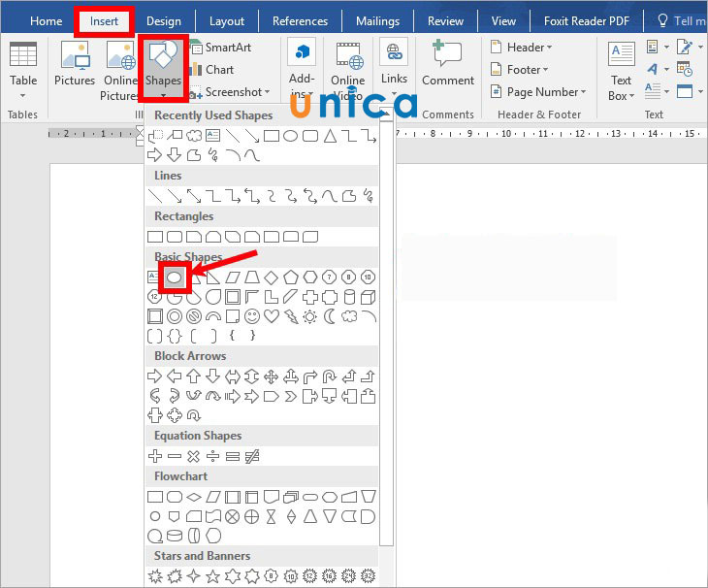Select the Triangle in Recently Used Shapes
Viewport: 708px width, 588px height.
[x=330, y=136]
